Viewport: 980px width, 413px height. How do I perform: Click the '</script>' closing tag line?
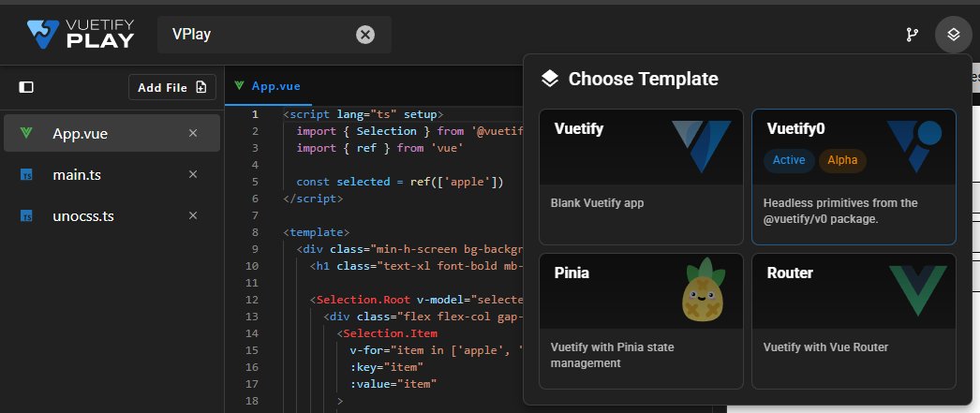pyautogui.click(x=313, y=199)
